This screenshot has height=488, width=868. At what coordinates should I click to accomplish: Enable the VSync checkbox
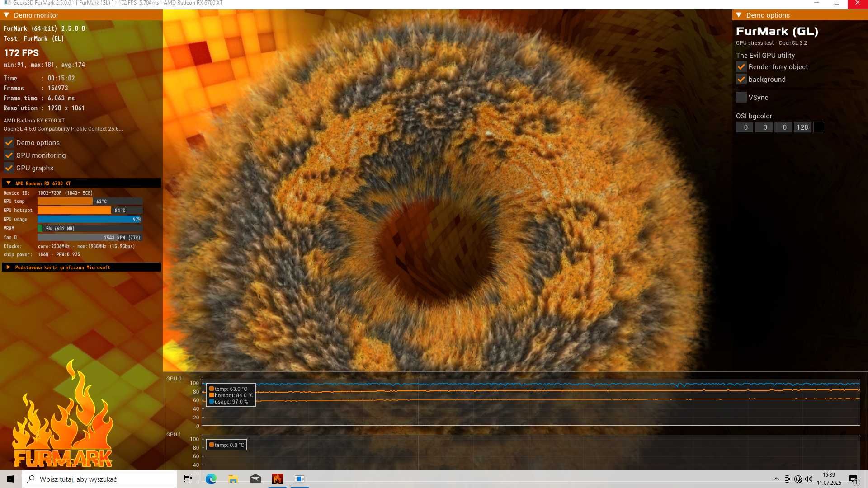741,97
